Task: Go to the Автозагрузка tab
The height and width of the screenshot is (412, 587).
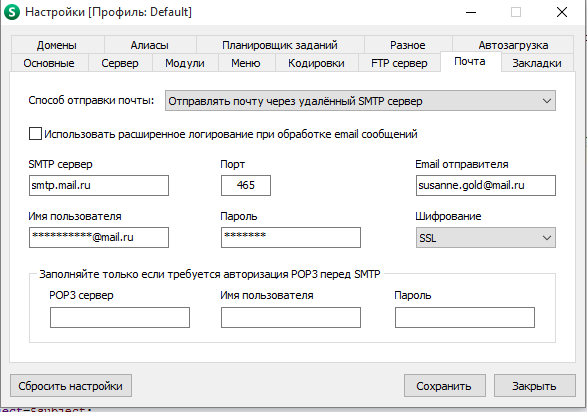Action: point(513,45)
